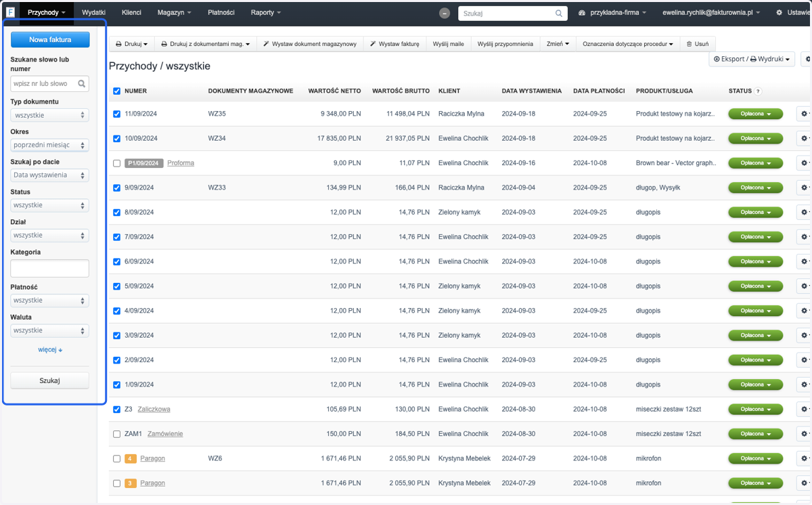Click the P1/09/2024 proforma badge
Screen dimensions: 812x505
coord(144,163)
